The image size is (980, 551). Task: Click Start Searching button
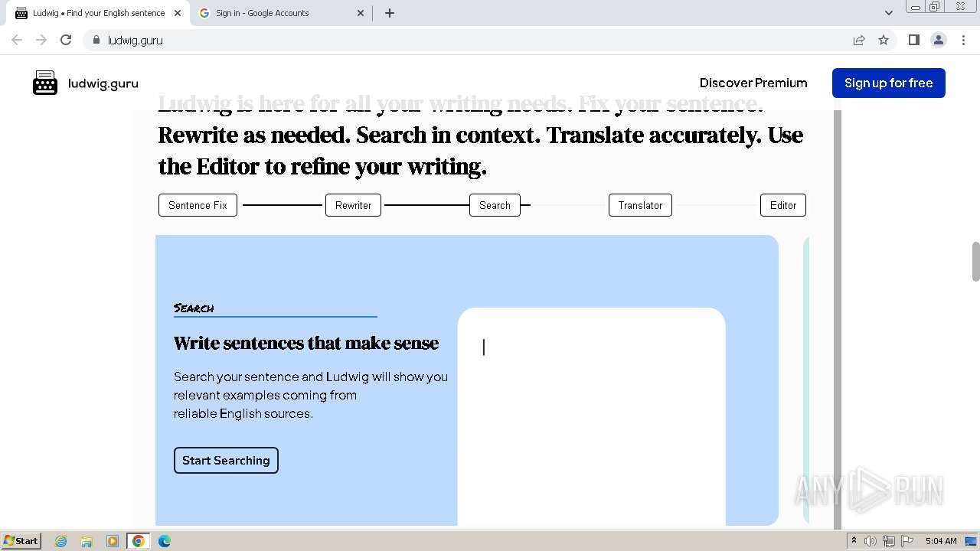pyautogui.click(x=226, y=460)
